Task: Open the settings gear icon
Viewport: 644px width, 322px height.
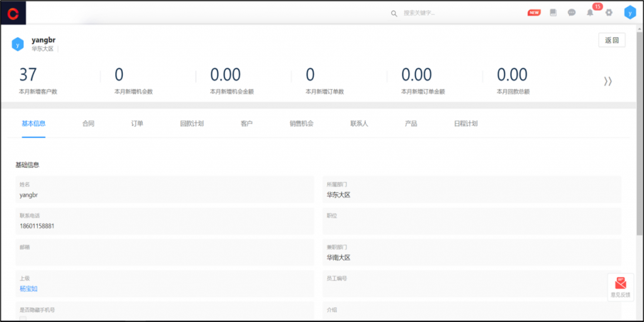Action: click(x=609, y=13)
